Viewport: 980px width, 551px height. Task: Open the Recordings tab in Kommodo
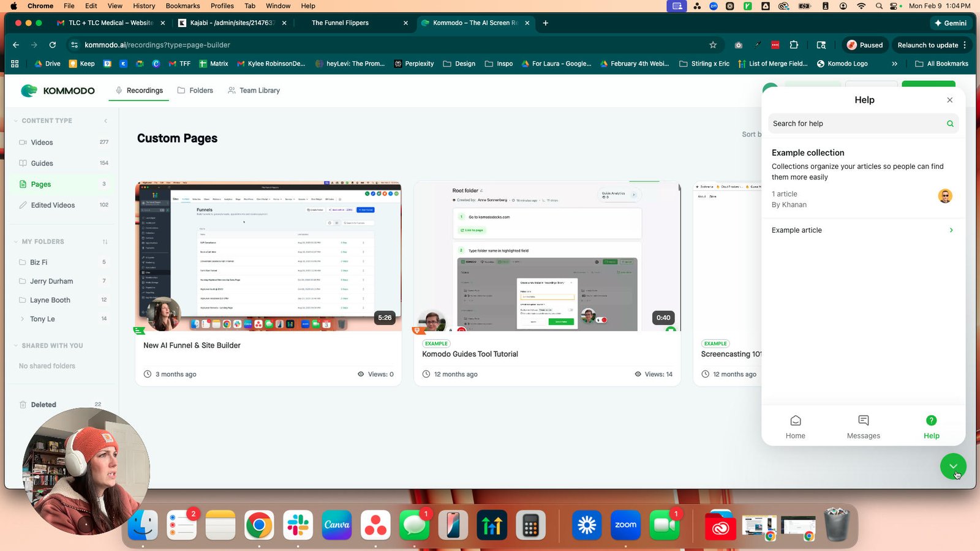pyautogui.click(x=139, y=90)
